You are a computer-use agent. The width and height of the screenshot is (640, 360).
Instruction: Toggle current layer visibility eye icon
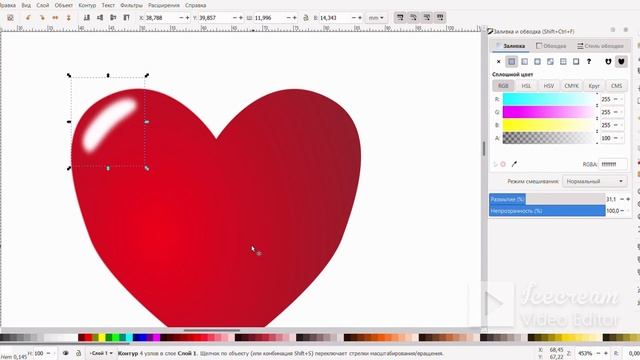[x=65, y=353]
